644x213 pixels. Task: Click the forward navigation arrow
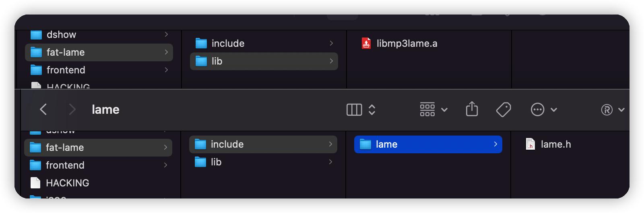click(x=72, y=109)
